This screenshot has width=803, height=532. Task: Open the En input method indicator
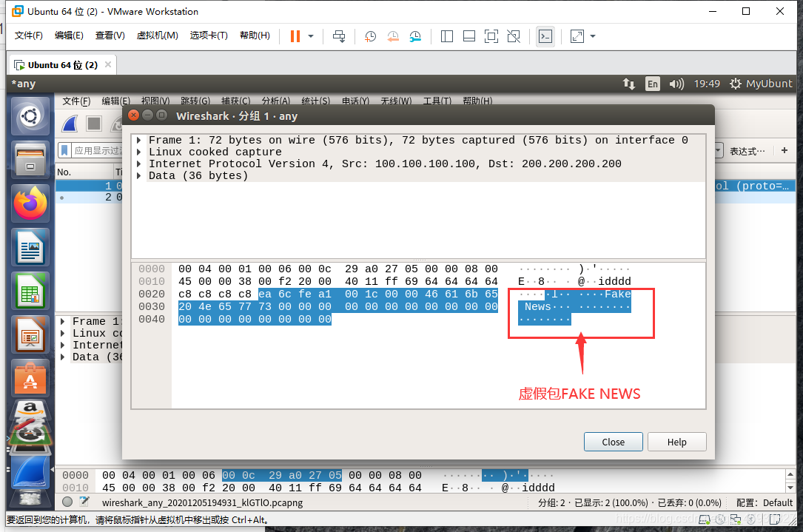pos(653,84)
